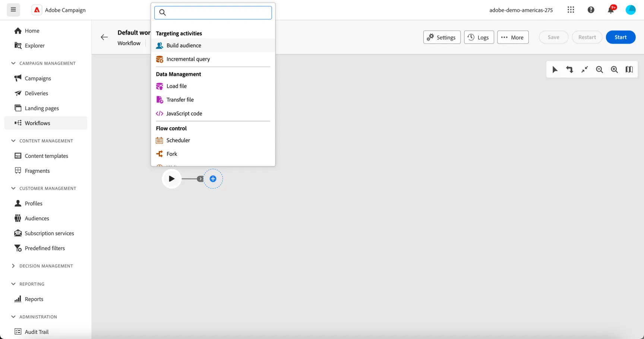Open workflow Settings

tap(442, 37)
